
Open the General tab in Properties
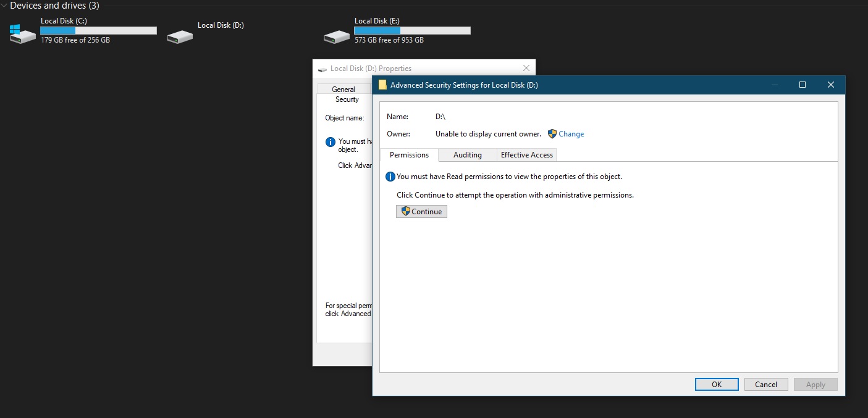tap(343, 89)
